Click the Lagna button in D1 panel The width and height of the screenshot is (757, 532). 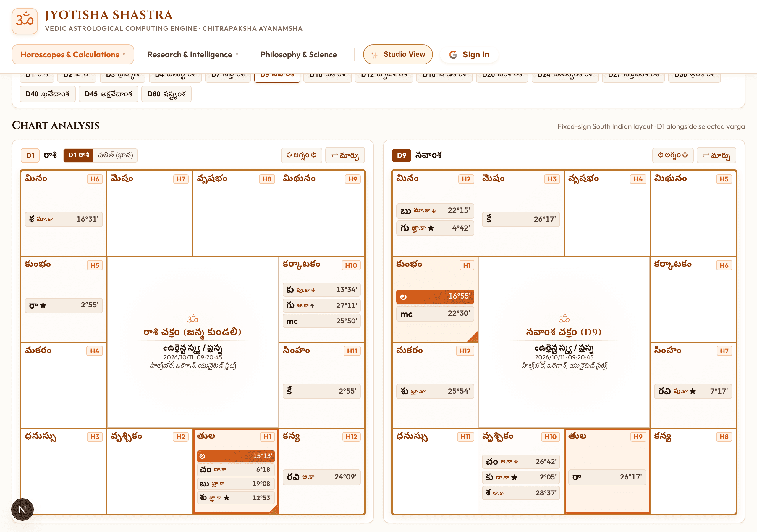point(301,155)
